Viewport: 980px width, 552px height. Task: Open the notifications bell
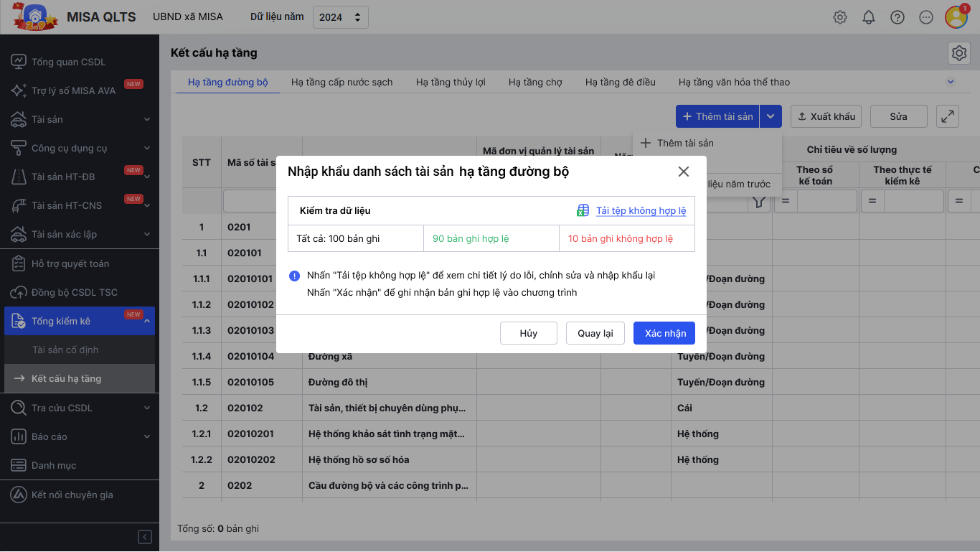coord(869,17)
